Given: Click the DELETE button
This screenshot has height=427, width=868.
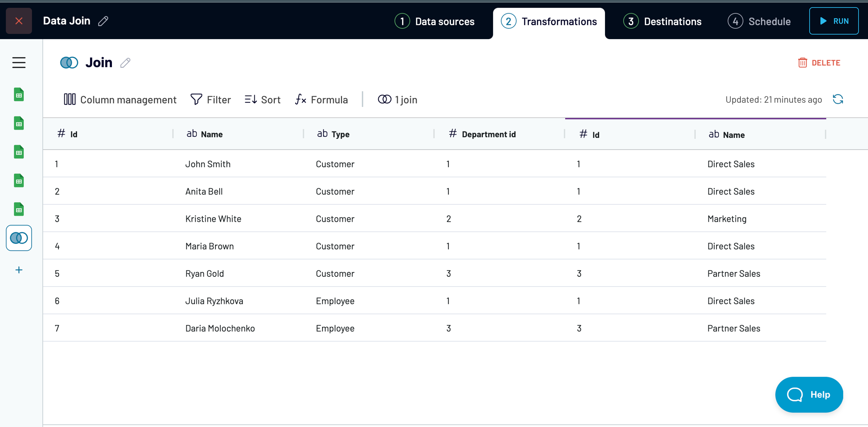Looking at the screenshot, I should [819, 63].
